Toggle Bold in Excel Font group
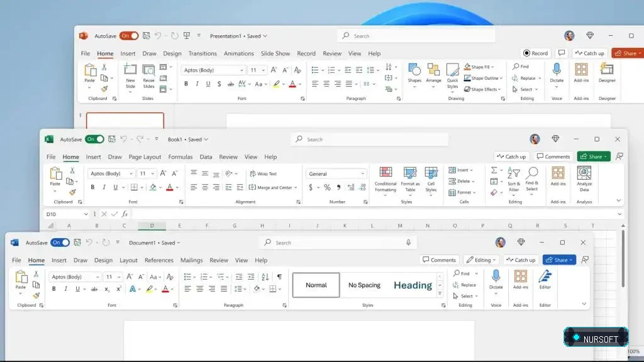The height and width of the screenshot is (362, 644). [x=92, y=187]
